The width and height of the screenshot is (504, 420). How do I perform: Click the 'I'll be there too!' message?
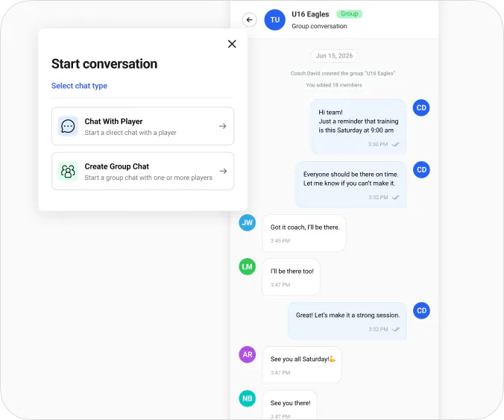pyautogui.click(x=292, y=278)
